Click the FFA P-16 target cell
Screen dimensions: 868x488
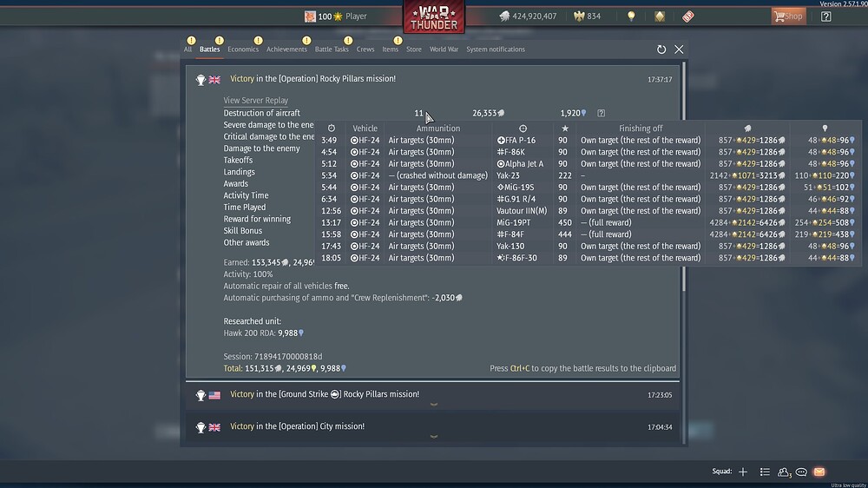pos(516,140)
